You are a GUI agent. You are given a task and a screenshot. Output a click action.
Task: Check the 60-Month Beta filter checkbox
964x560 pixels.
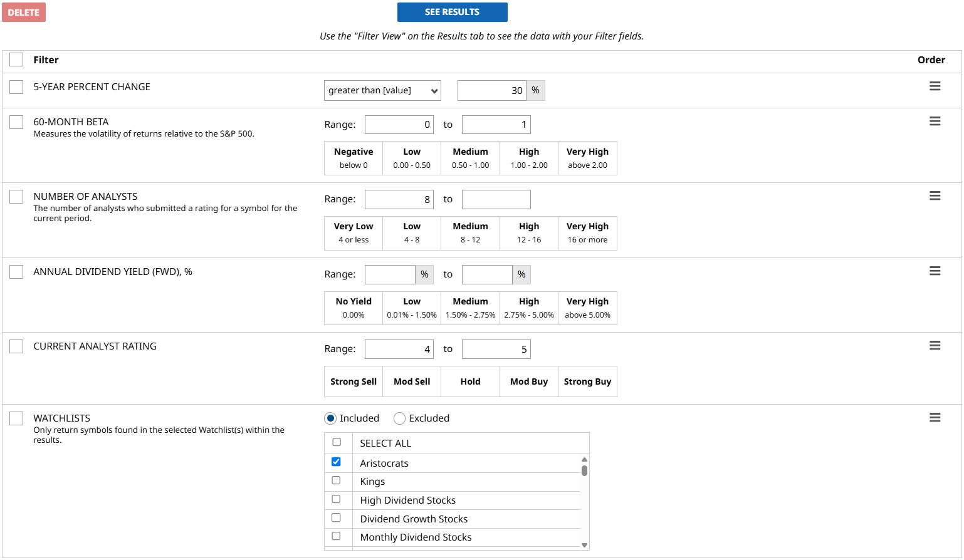16,122
